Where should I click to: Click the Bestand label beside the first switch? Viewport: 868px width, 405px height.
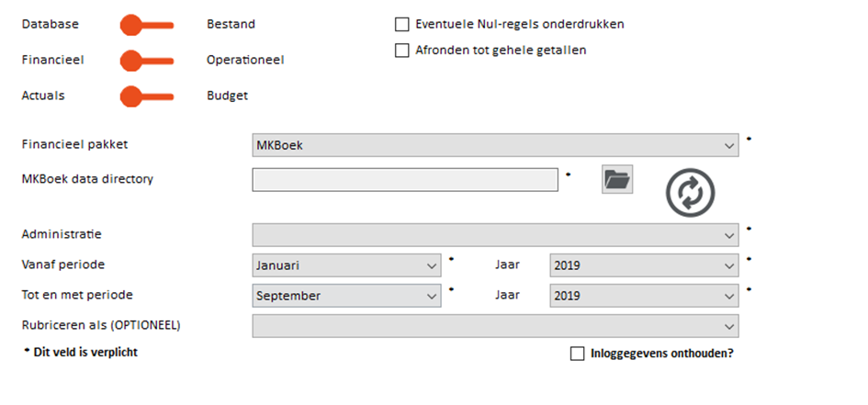(x=231, y=25)
